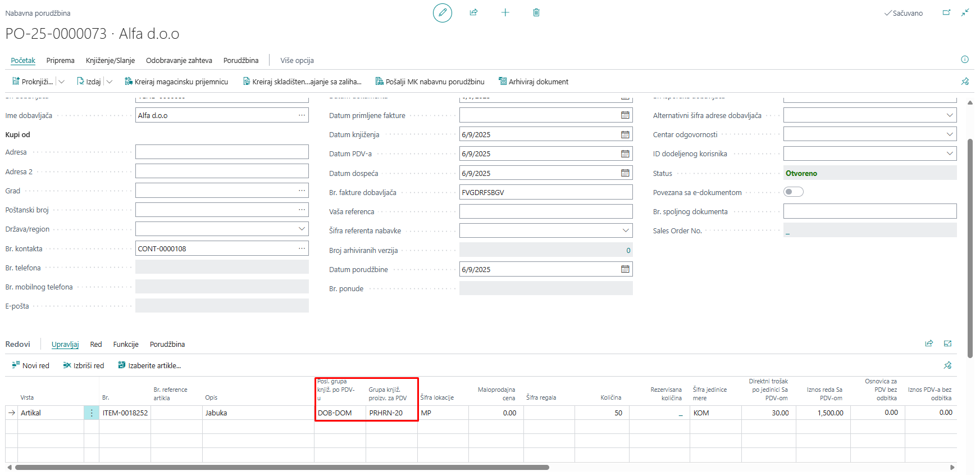
Task: Open Država/region dropdown
Action: pyautogui.click(x=302, y=229)
